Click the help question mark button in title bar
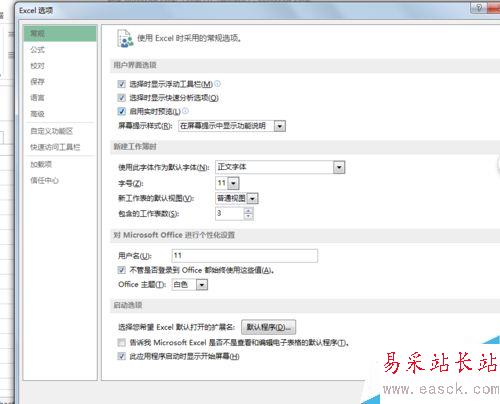 point(479,7)
